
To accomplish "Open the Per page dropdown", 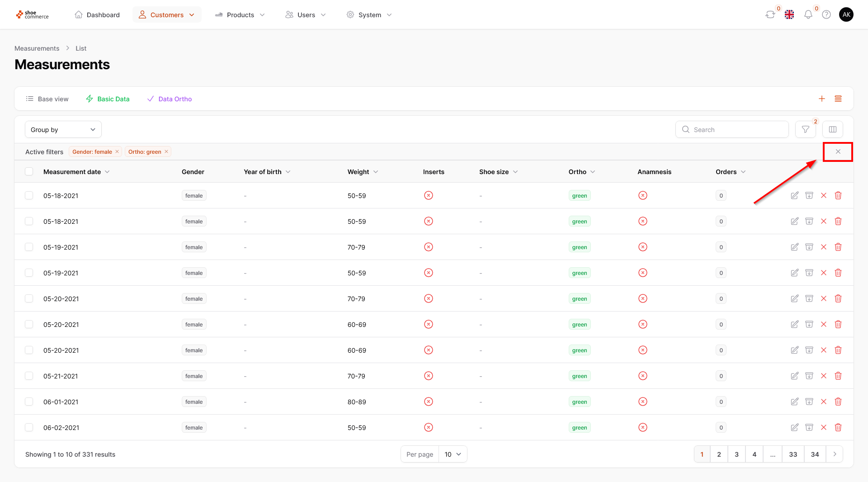I will click(453, 454).
